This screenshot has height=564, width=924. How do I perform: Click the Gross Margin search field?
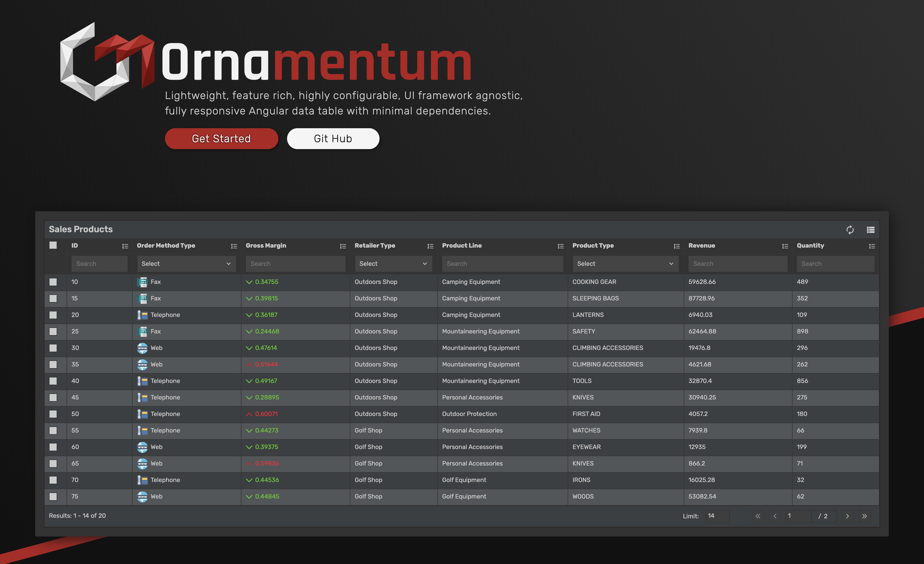point(296,264)
